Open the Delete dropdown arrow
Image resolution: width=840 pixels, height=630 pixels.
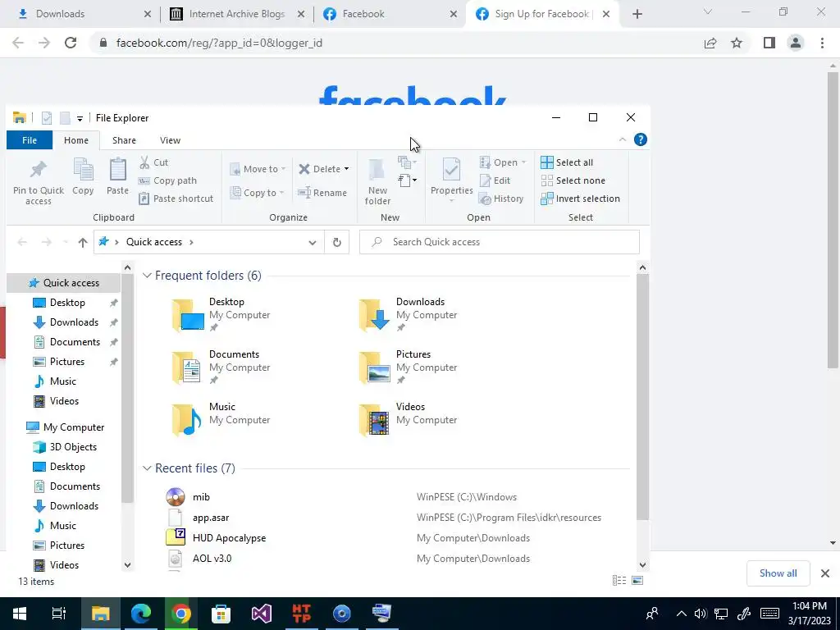[347, 169]
